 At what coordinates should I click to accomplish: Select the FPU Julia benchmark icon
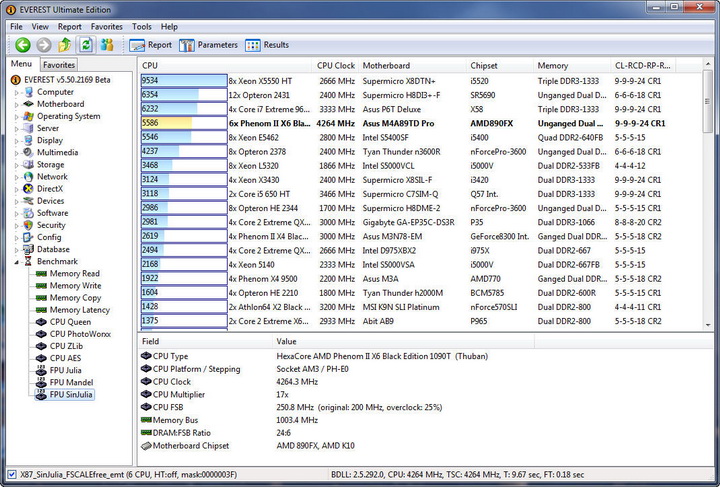pyautogui.click(x=41, y=370)
